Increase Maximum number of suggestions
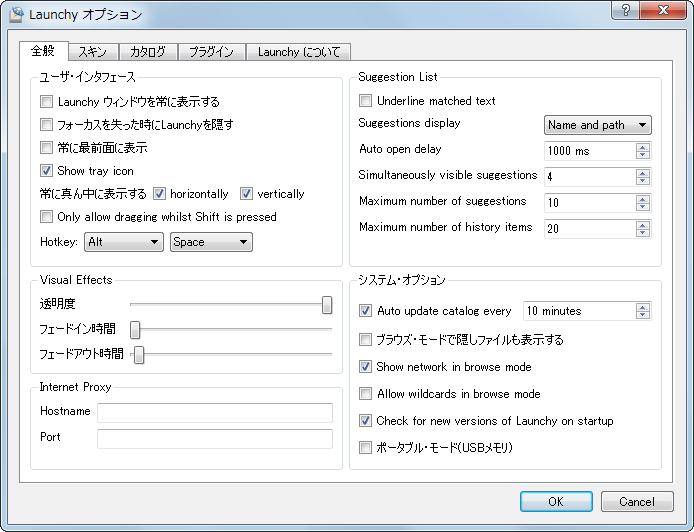694x532 pixels. 643,199
